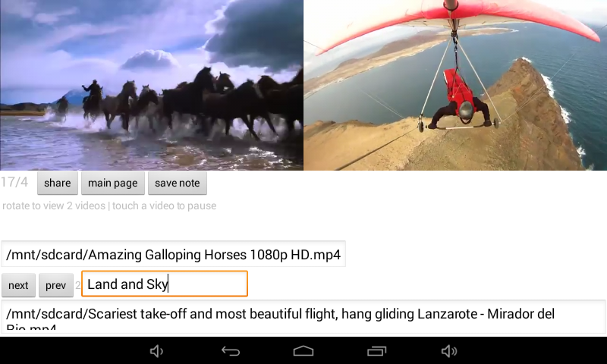
Task: Click the prev button
Action: (55, 285)
